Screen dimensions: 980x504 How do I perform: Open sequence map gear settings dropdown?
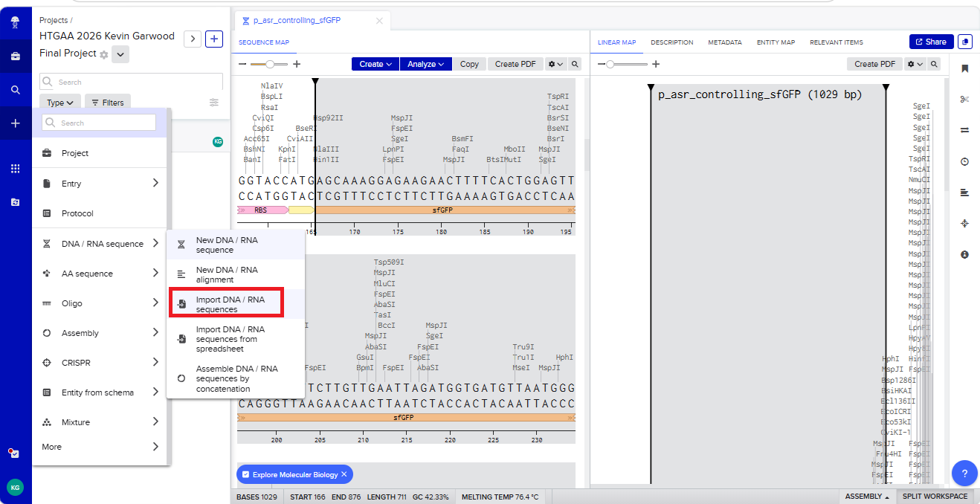coord(555,64)
